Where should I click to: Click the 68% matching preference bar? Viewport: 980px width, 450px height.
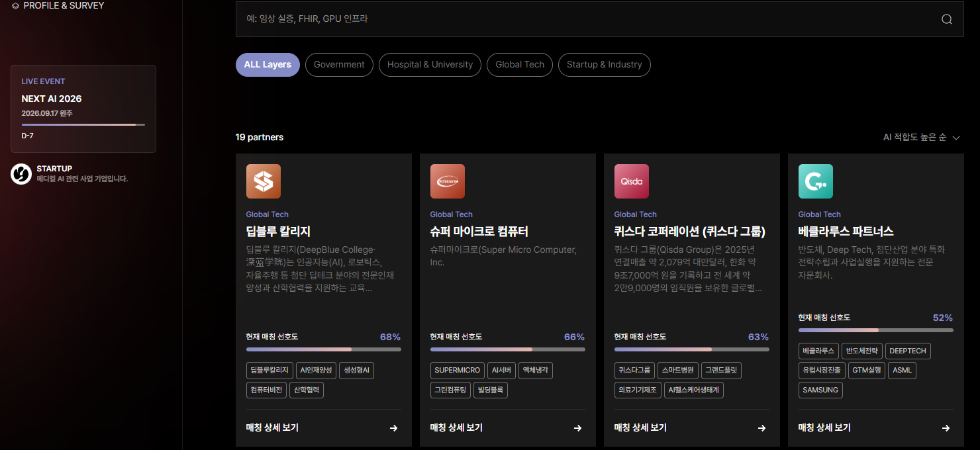click(323, 349)
